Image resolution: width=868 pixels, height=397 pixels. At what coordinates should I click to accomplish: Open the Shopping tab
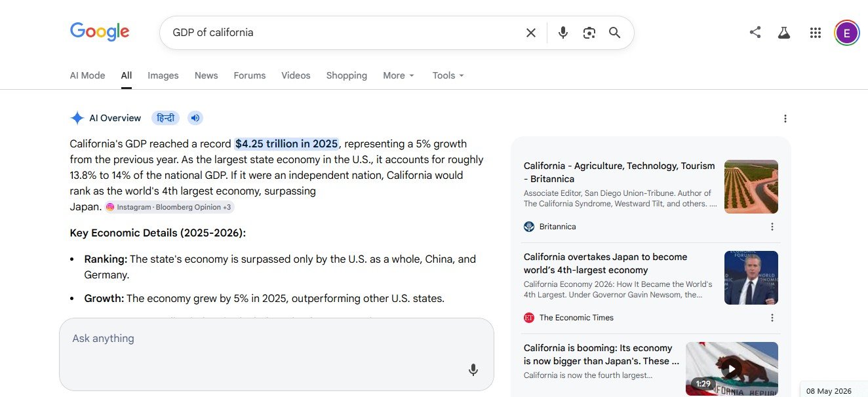346,75
